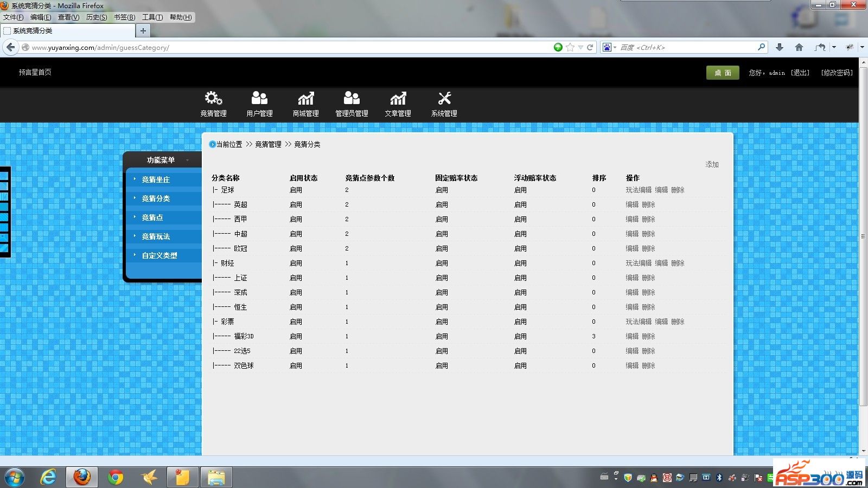Screen dimensions: 868x488
Task: Click Baidu search engine paw icon
Action: [607, 47]
